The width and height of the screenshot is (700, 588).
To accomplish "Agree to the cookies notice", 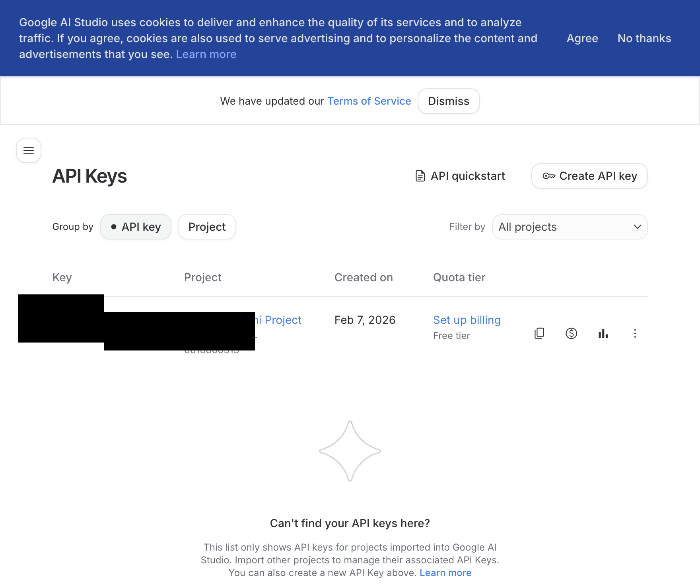I will pos(582,38).
